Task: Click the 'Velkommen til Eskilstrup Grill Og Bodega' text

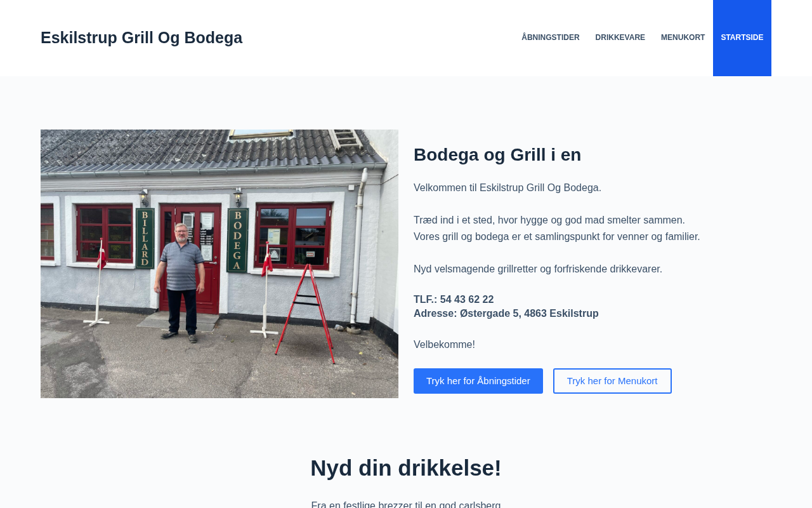Action: 507,188
